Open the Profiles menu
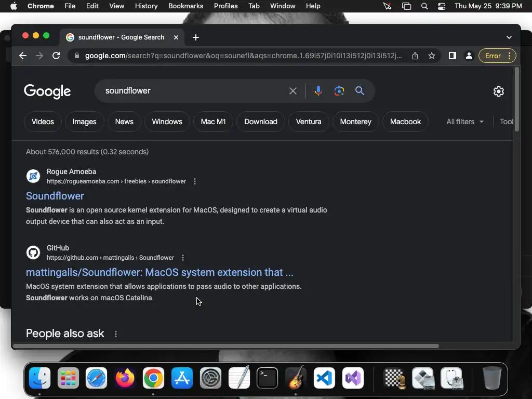The width and height of the screenshot is (532, 399). 225,6
